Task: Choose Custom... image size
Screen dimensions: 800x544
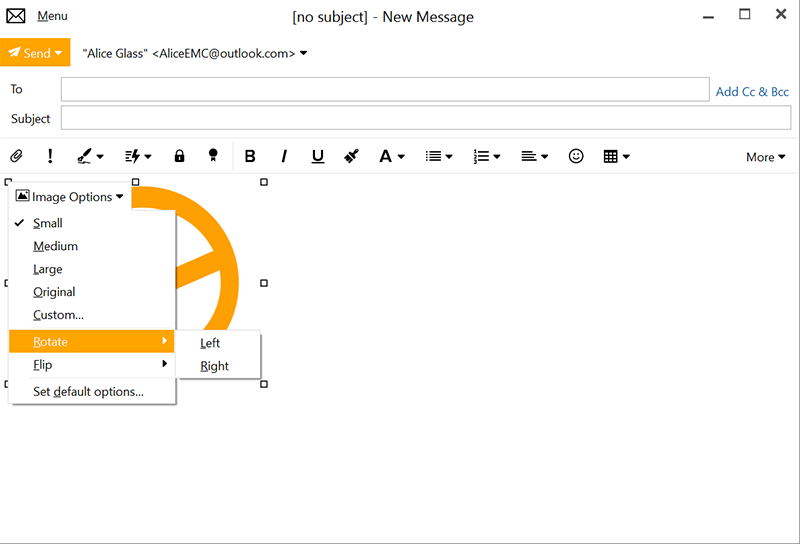Action: click(92, 315)
